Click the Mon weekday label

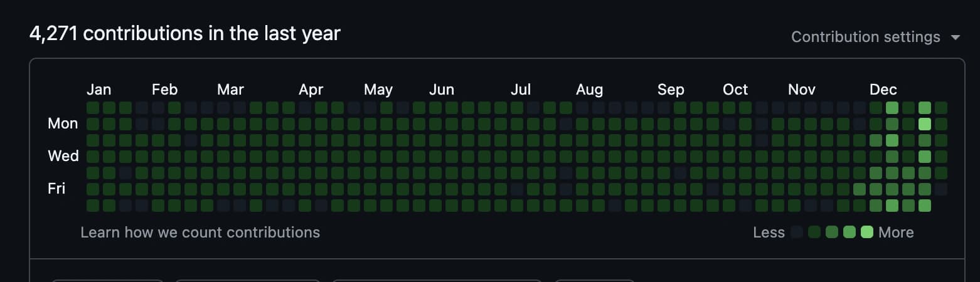click(63, 123)
